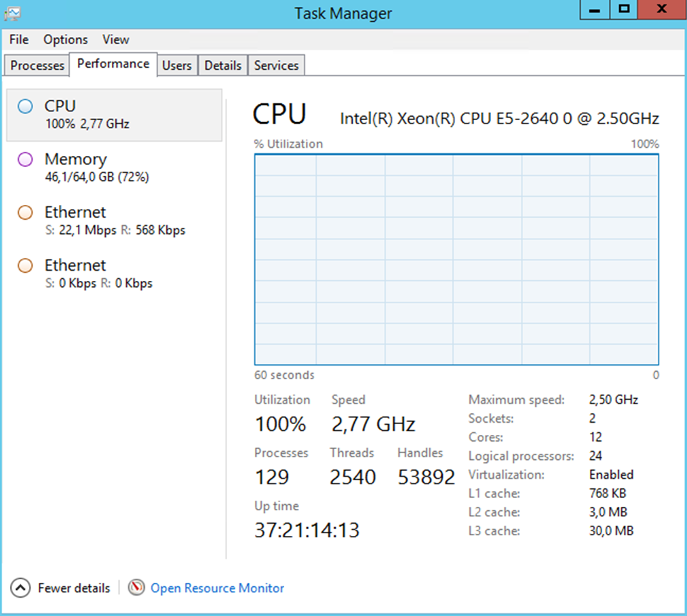Click the purple Memory indicator circle
Image resolution: width=687 pixels, height=616 pixels.
tap(24, 159)
